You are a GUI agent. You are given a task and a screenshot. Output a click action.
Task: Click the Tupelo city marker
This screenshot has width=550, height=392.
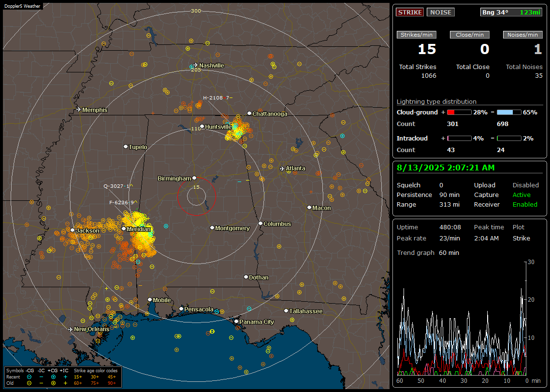(x=126, y=146)
